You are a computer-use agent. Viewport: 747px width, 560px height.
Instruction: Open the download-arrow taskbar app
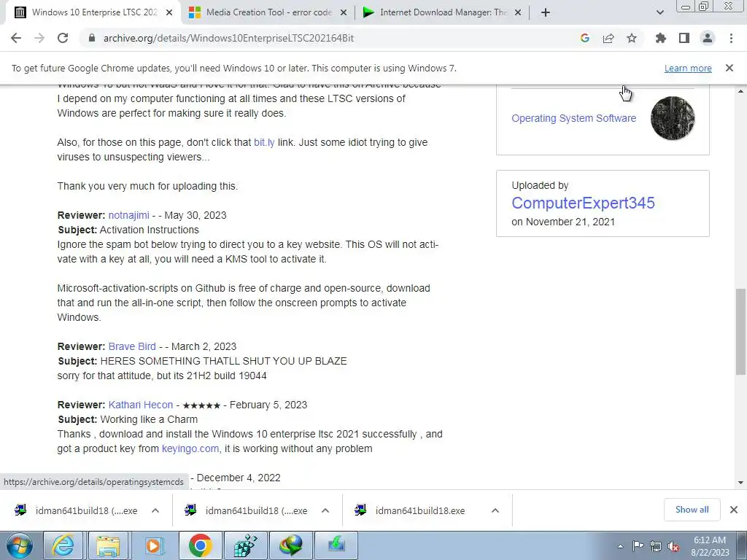click(x=336, y=545)
